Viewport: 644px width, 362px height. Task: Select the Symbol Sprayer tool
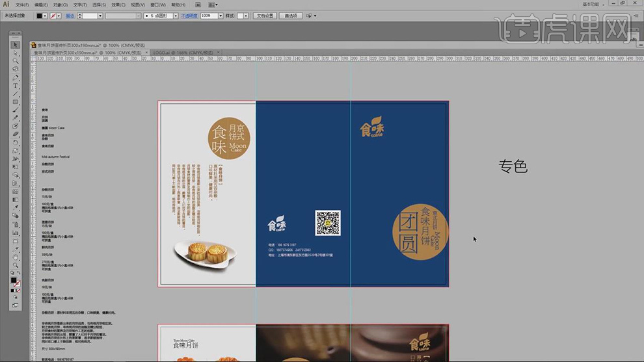(x=15, y=224)
